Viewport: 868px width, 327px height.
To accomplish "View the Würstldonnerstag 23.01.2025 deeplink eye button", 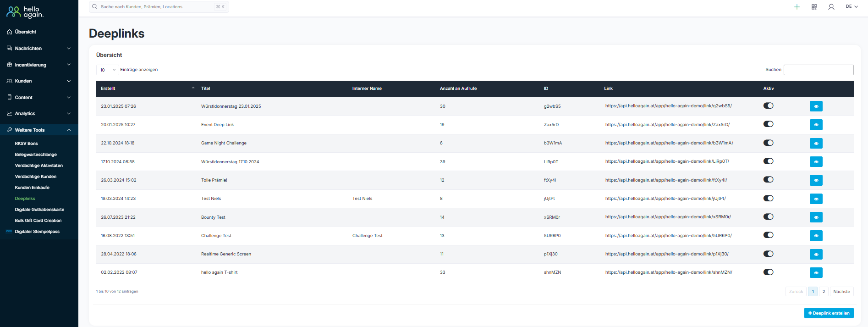I will 816,106.
